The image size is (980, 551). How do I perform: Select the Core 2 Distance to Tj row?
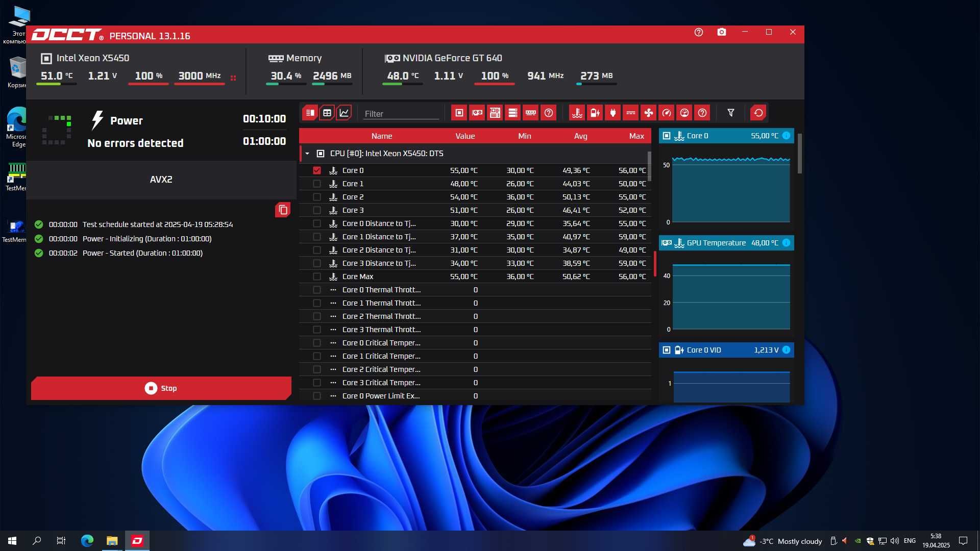(475, 250)
